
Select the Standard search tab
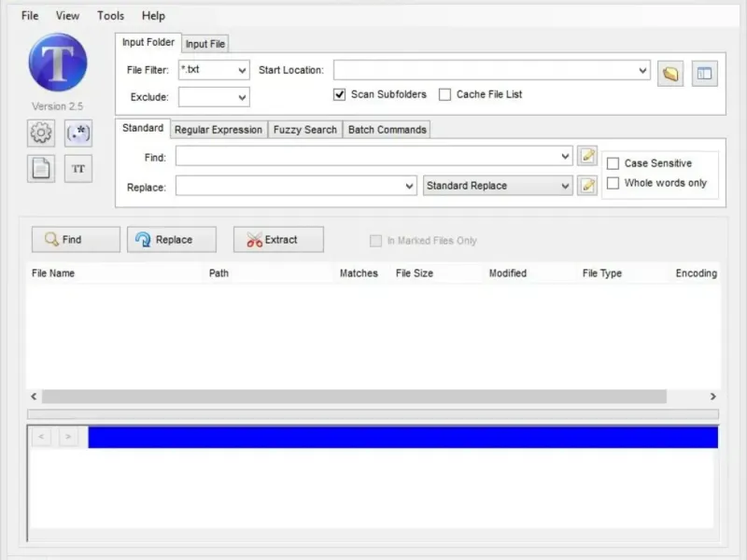(143, 128)
